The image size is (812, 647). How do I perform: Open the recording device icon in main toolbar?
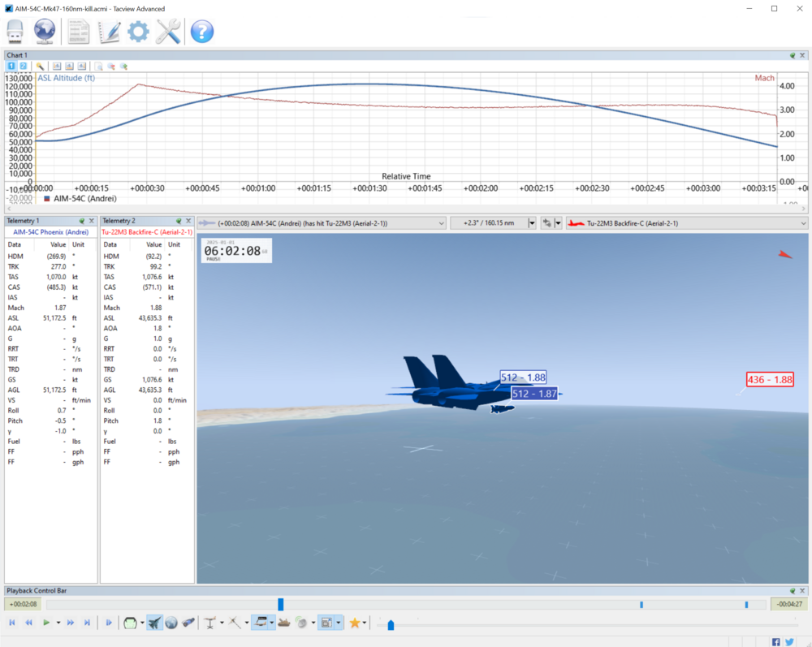click(x=15, y=32)
